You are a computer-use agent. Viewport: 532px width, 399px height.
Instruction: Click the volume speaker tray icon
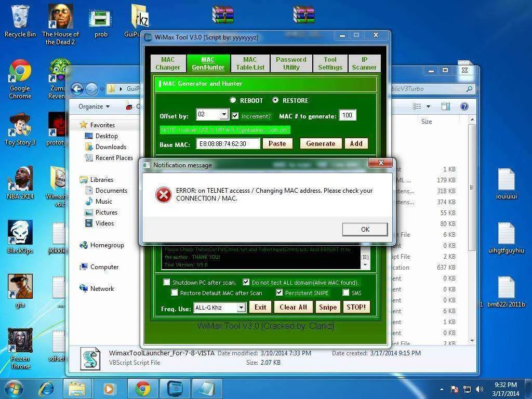click(x=480, y=390)
